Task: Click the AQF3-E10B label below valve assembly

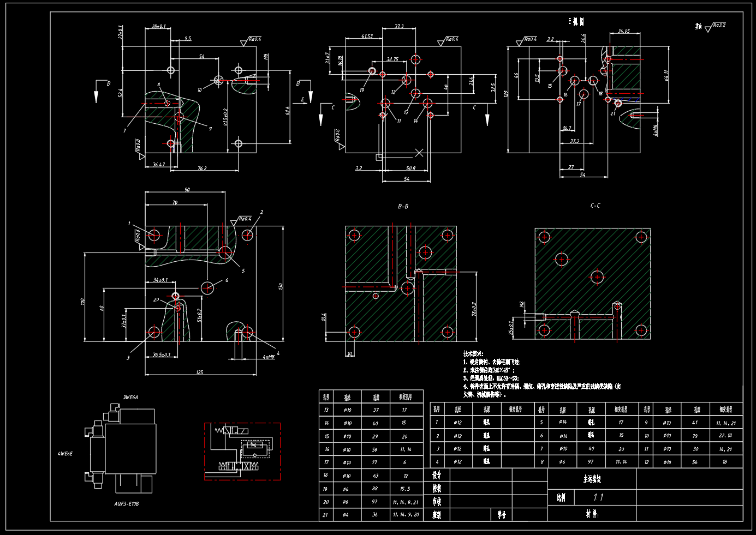Action: point(126,504)
